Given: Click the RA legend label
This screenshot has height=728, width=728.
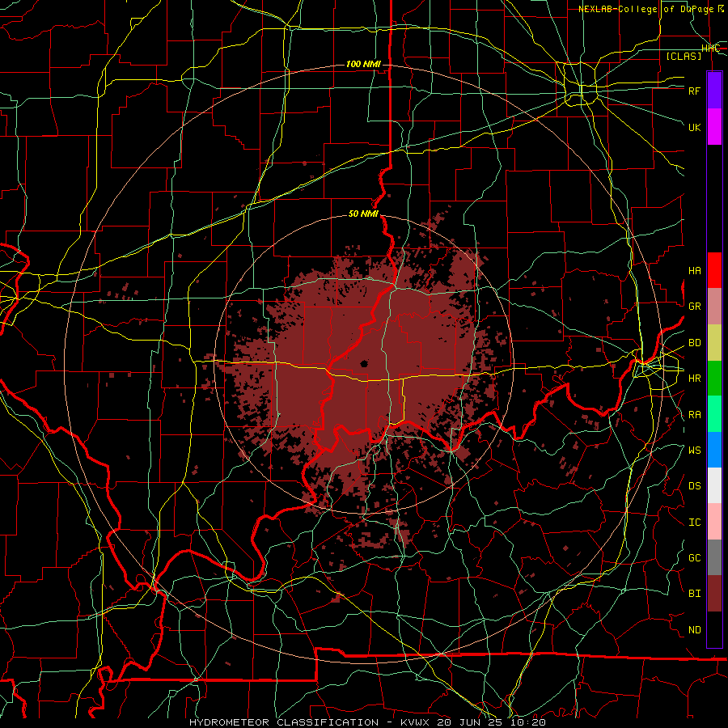Looking at the screenshot, I should 695,415.
